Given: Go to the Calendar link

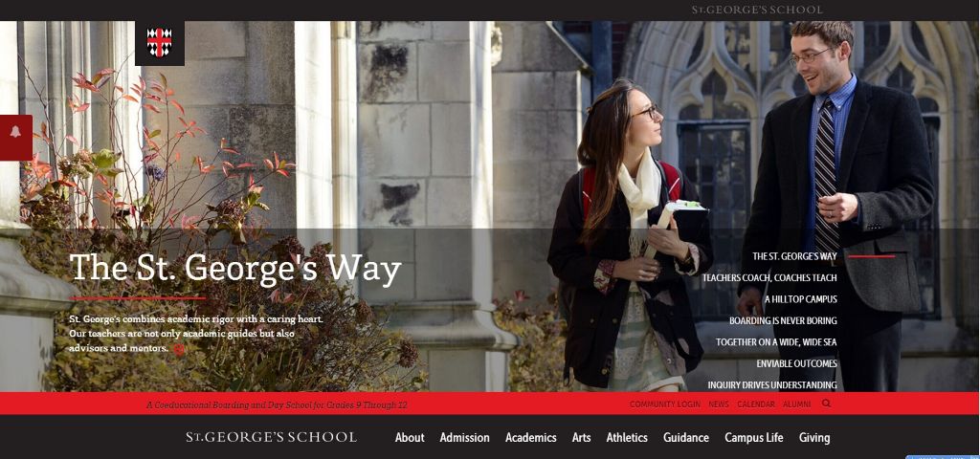Looking at the screenshot, I should (x=756, y=404).
